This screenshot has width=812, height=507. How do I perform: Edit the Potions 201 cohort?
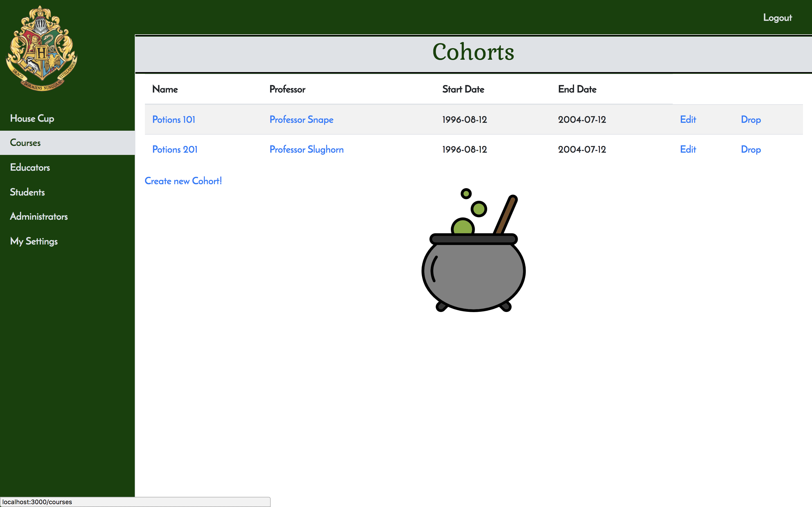click(x=688, y=150)
